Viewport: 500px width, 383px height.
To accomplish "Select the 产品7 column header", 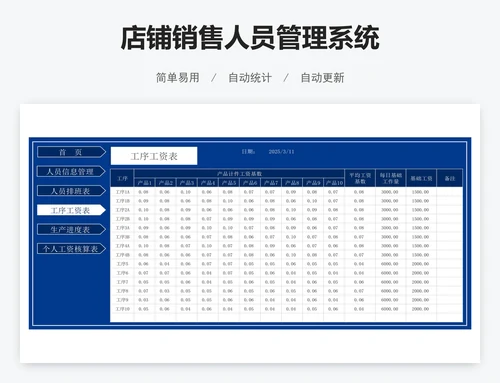I will click(x=271, y=183).
